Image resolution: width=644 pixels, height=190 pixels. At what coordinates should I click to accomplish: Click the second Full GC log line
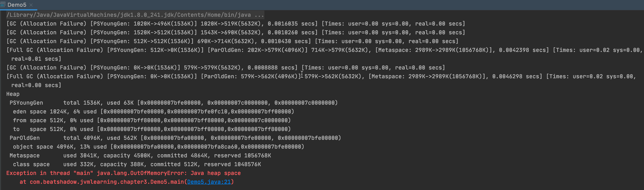tap(300, 76)
